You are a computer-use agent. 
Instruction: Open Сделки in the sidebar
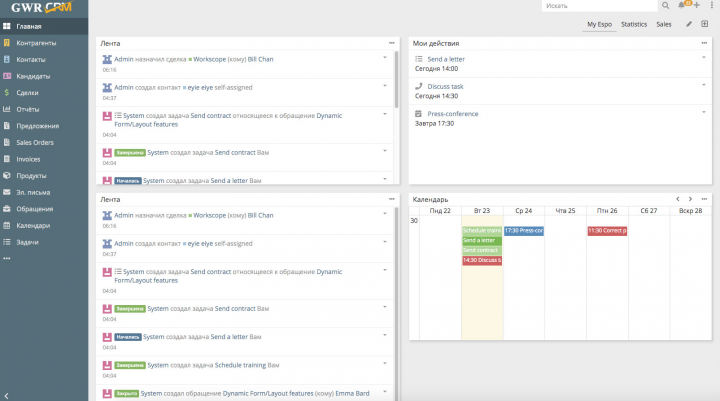coord(44,92)
